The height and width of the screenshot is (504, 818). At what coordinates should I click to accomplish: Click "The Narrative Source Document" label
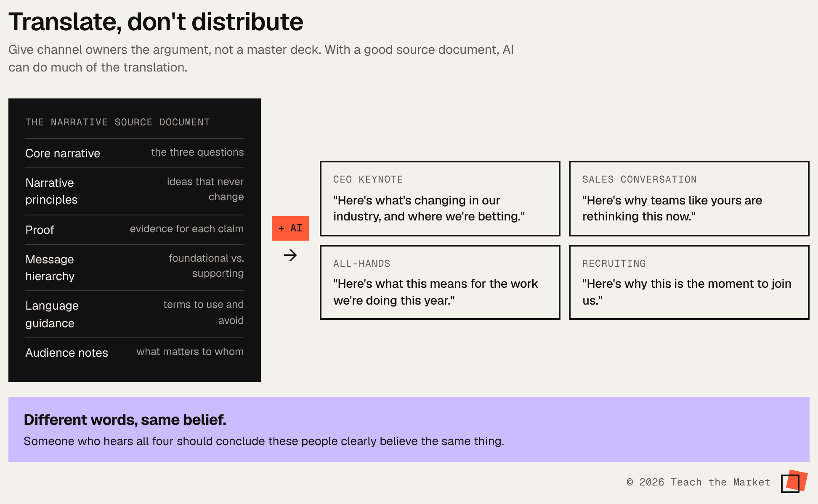[x=117, y=122]
